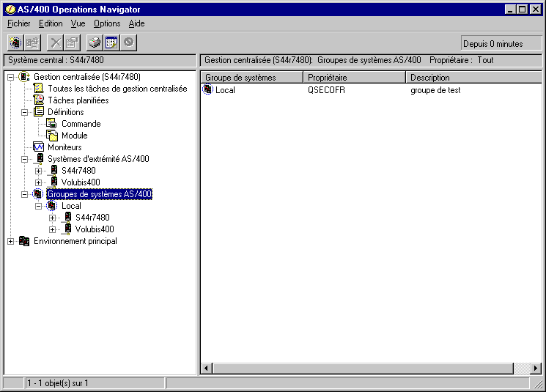Collapse the Groupes de systèmes AS/400 node
The width and height of the screenshot is (546, 392).
[x=24, y=194]
